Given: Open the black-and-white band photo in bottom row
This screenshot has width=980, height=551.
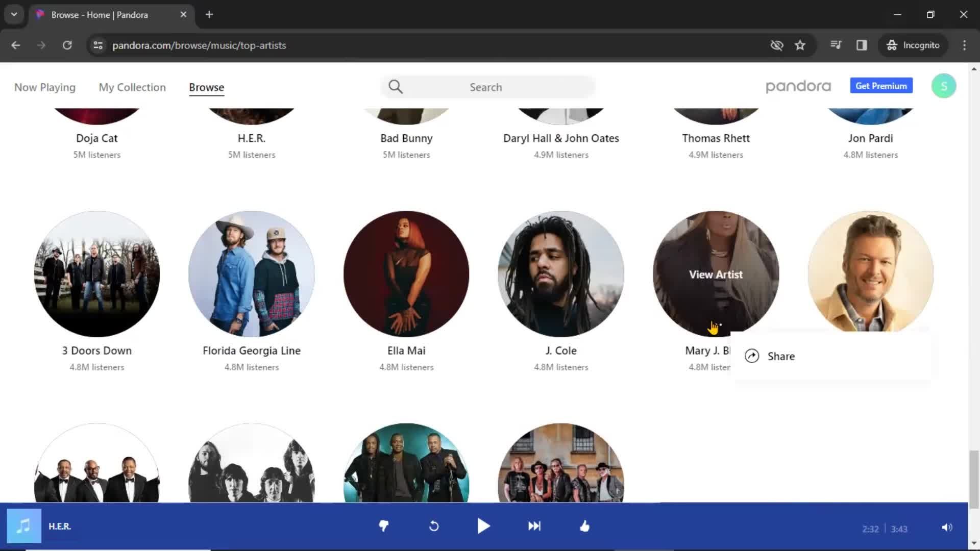Looking at the screenshot, I should (x=252, y=463).
